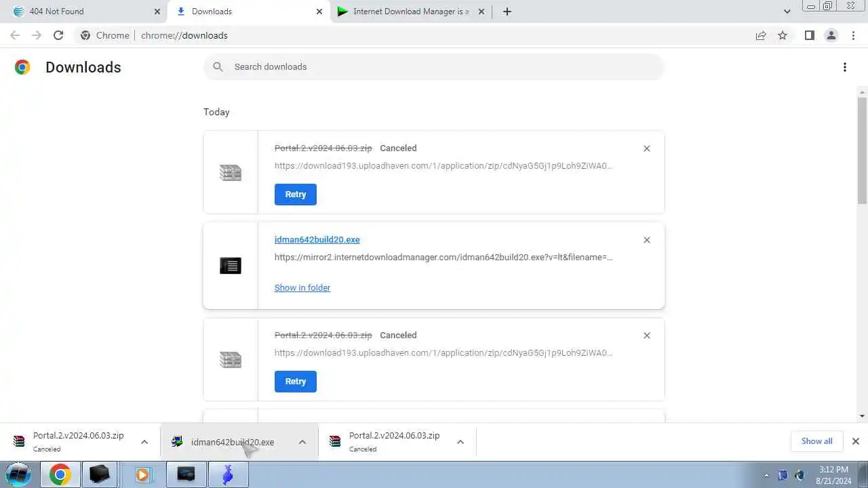Retry the first canceled Portal.2 zip download
Viewport: 868px width, 488px height.
(x=296, y=195)
